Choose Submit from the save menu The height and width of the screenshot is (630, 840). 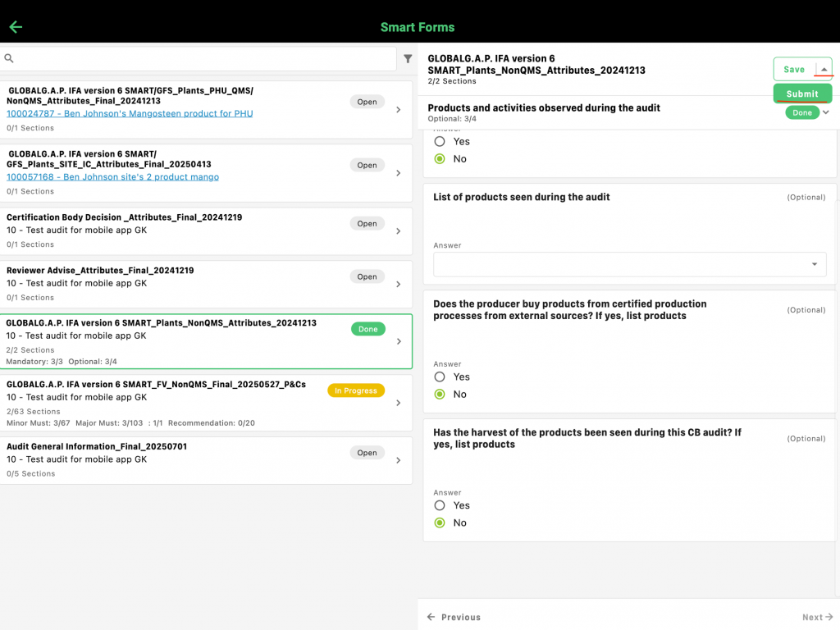(x=802, y=94)
